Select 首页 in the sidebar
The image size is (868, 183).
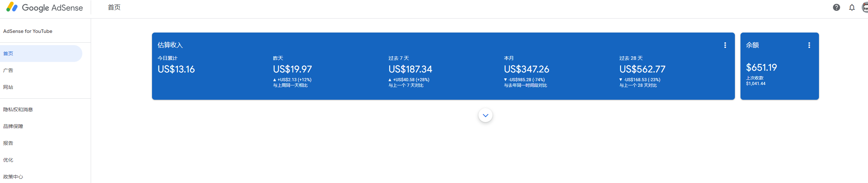[8, 54]
